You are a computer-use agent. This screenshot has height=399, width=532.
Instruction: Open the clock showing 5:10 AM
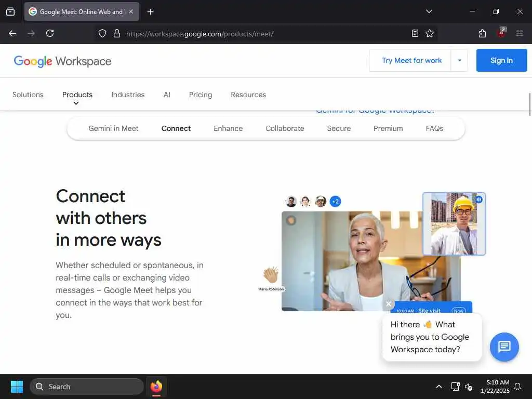click(495, 387)
